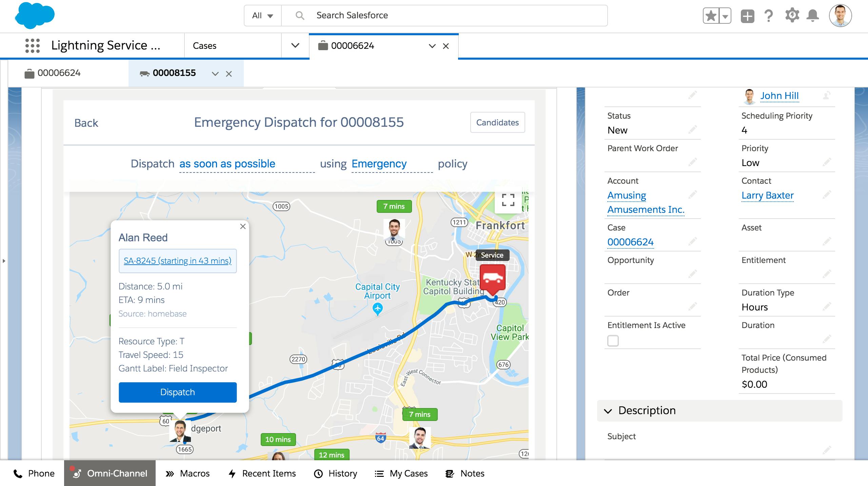Screen dimensions: 868x486
Task: Open the favorites list dropdown arrow
Action: pos(725,16)
